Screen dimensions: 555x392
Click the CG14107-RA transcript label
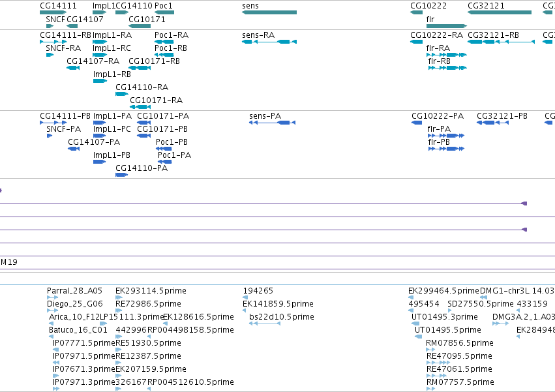pos(93,61)
